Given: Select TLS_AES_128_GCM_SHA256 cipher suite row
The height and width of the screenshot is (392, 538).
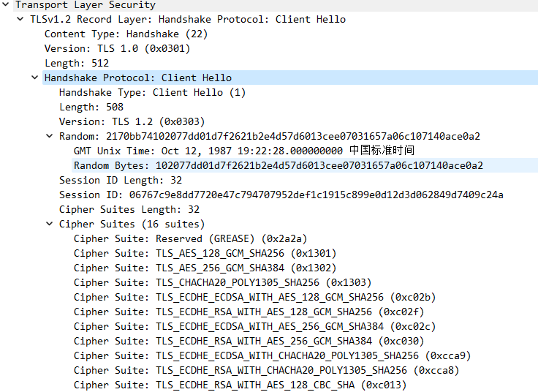Looking at the screenshot, I should [x=205, y=253].
